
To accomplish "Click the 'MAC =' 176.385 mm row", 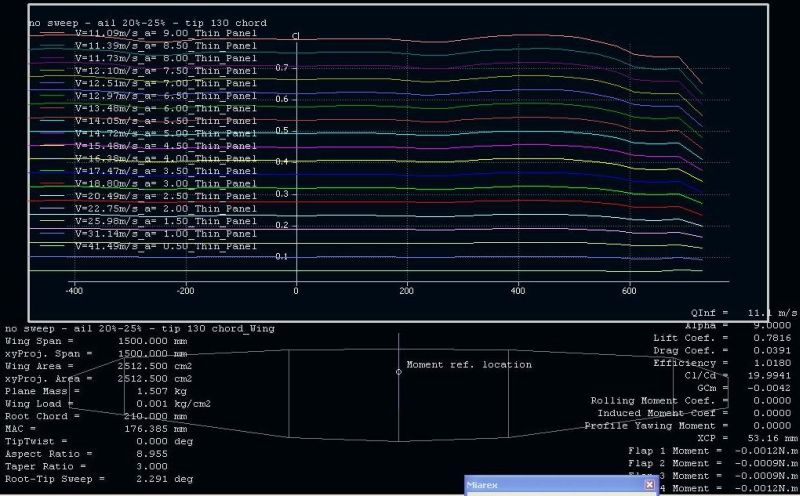I will coord(96,429).
